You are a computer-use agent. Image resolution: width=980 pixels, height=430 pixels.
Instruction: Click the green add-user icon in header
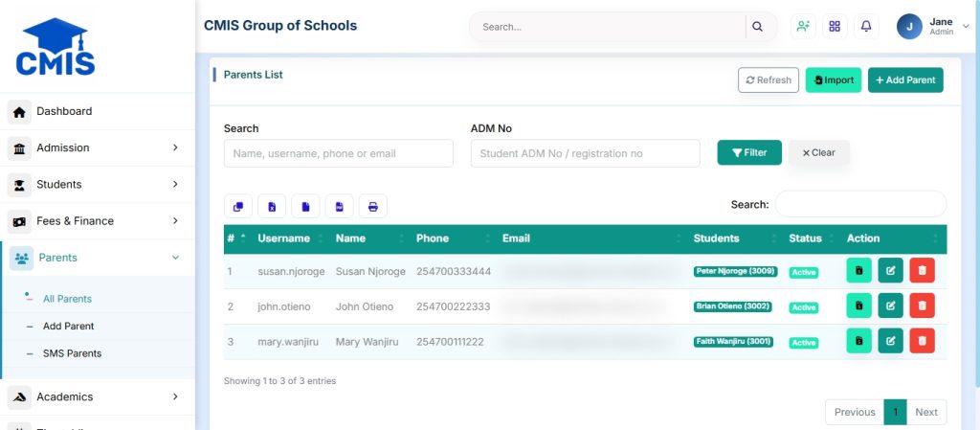(803, 26)
